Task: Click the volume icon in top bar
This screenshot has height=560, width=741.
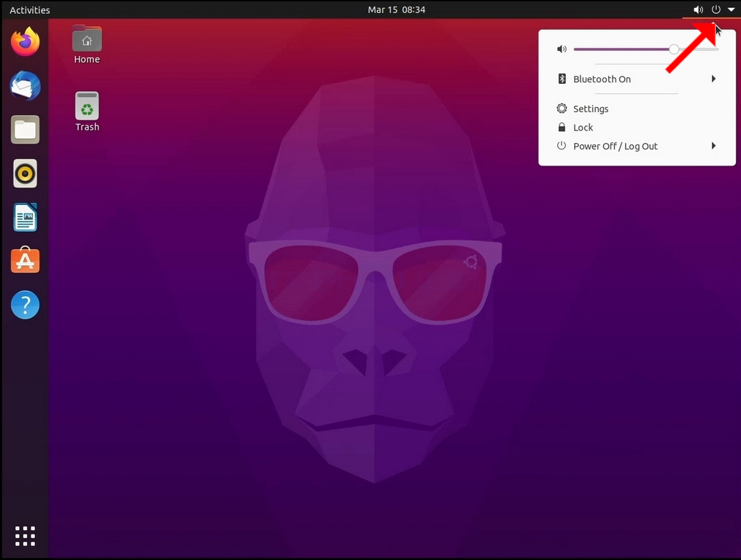Action: (698, 9)
